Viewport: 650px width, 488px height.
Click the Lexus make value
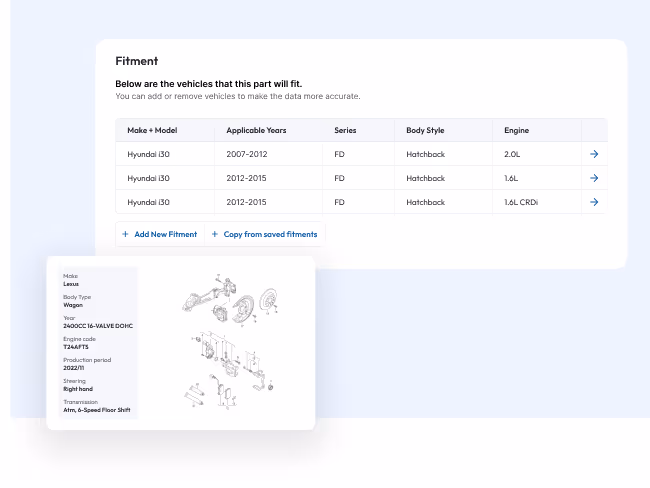(x=71, y=284)
